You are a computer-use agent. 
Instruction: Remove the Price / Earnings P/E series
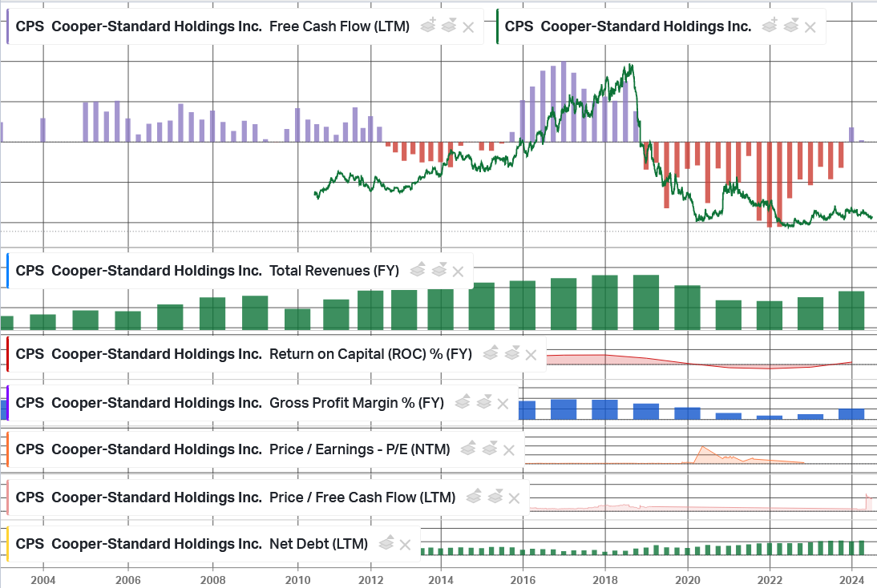[509, 450]
